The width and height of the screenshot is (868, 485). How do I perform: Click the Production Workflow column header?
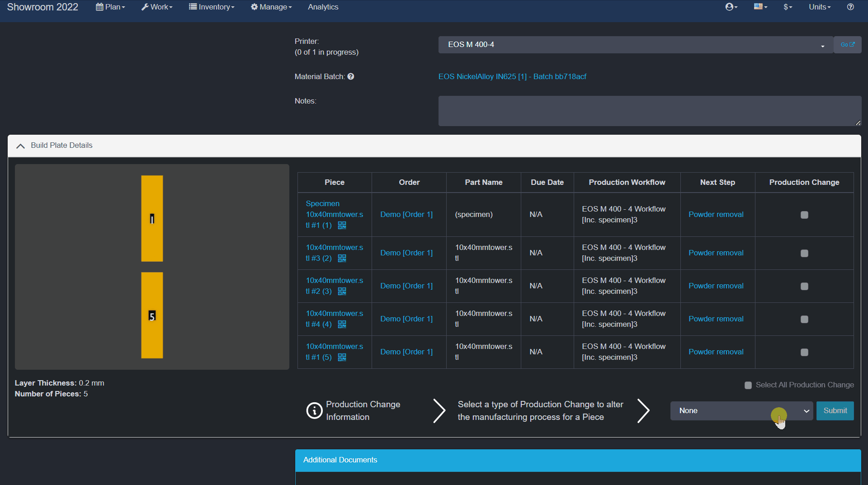[x=627, y=182]
